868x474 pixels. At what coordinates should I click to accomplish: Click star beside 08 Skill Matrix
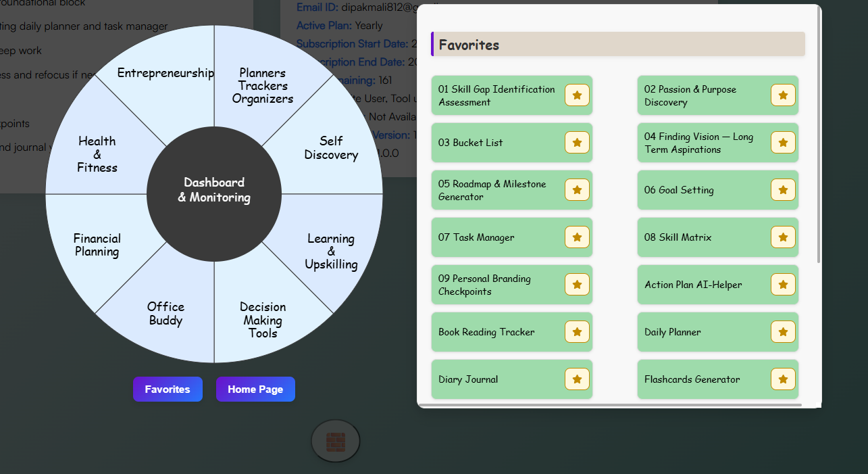pos(783,237)
